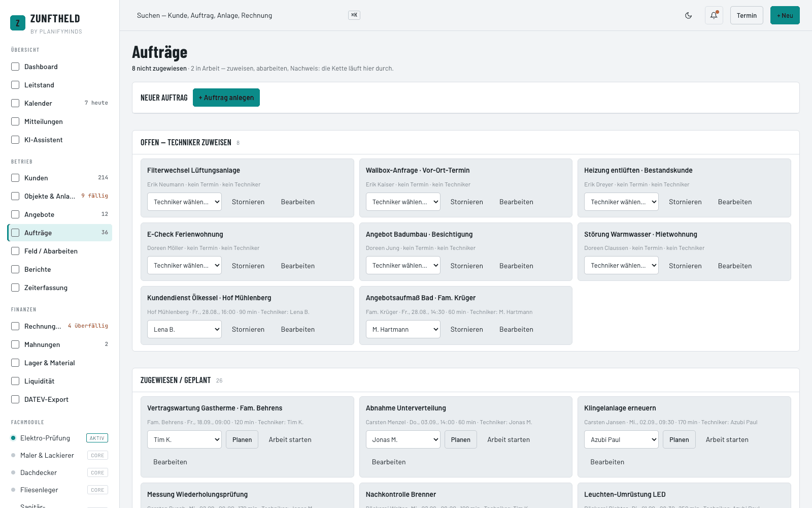The width and height of the screenshot is (812, 508).
Task: Bearbeiten the Klingelanlage erneuern order
Action: 607,462
